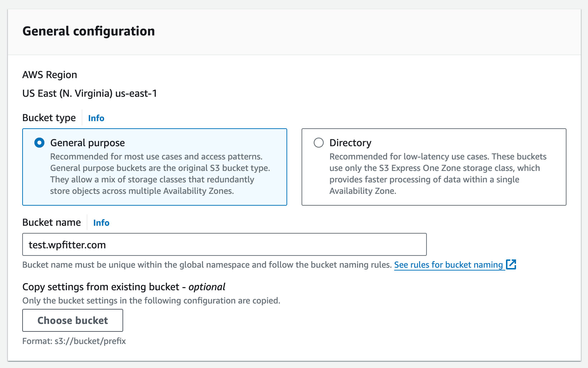588x368 pixels.
Task: Click the AWS Region label
Action: click(50, 75)
